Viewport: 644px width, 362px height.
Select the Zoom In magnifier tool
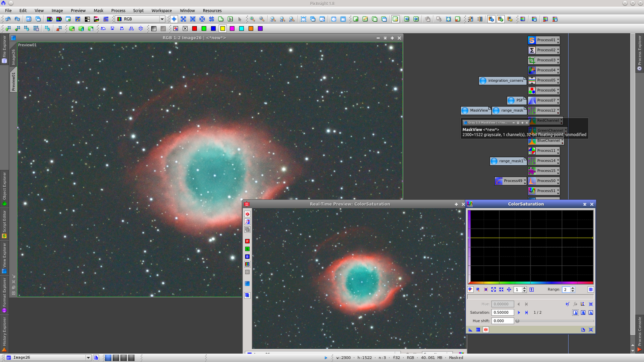coord(252,19)
